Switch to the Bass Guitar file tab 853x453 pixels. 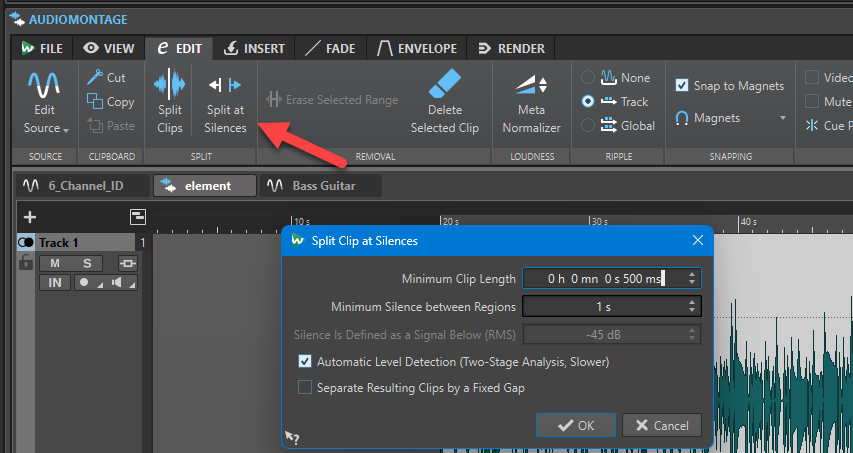coord(321,186)
